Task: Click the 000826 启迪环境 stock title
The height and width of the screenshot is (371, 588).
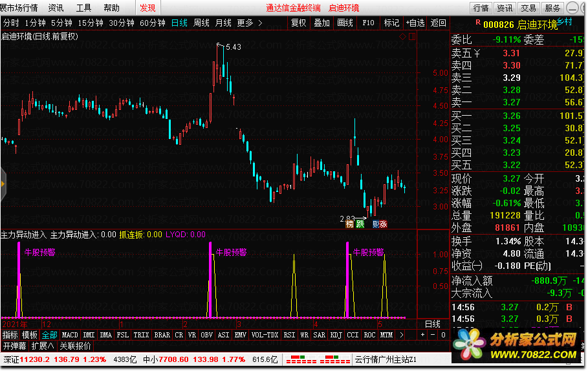Action: 521,25
